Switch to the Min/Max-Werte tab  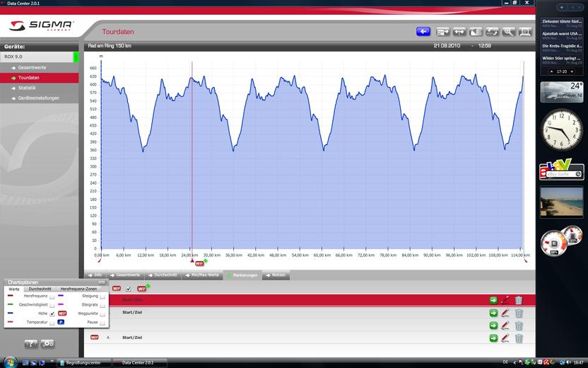pos(202,275)
